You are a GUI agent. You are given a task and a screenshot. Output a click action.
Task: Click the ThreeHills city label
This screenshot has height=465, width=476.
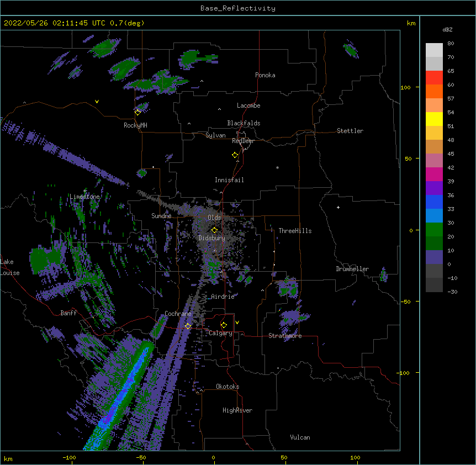click(x=295, y=231)
